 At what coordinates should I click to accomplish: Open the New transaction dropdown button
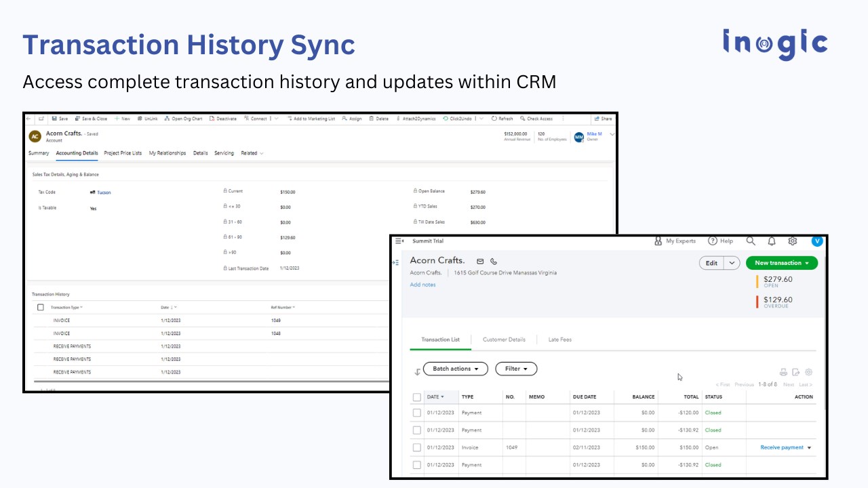(x=782, y=263)
